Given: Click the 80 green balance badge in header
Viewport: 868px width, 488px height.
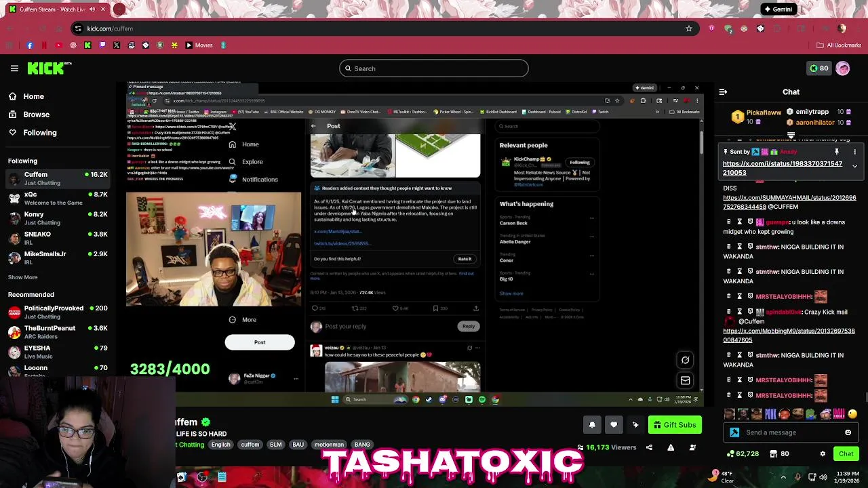Looking at the screenshot, I should pos(819,68).
